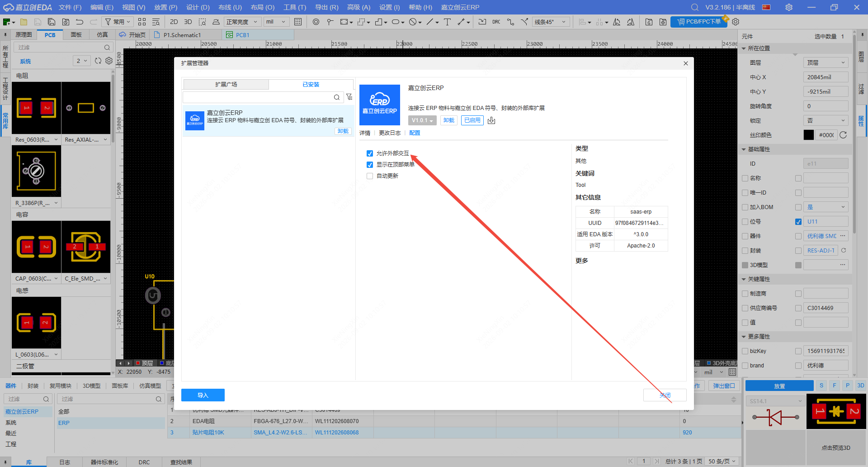Check the 唯一ID property checkbox
868x467 pixels.
click(745, 193)
